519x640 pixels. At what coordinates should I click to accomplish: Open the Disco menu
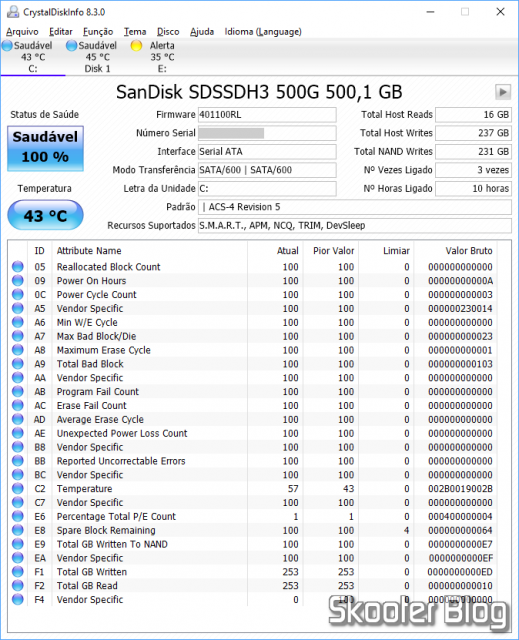coord(168,31)
